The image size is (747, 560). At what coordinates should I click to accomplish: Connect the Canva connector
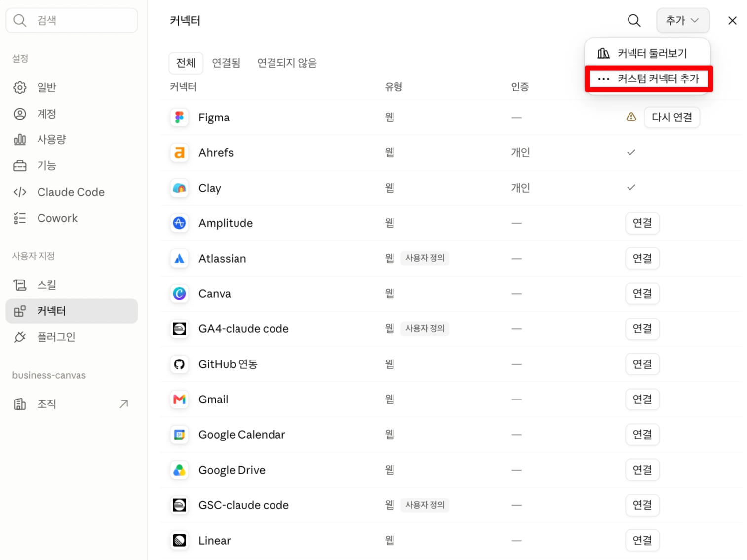click(x=642, y=294)
